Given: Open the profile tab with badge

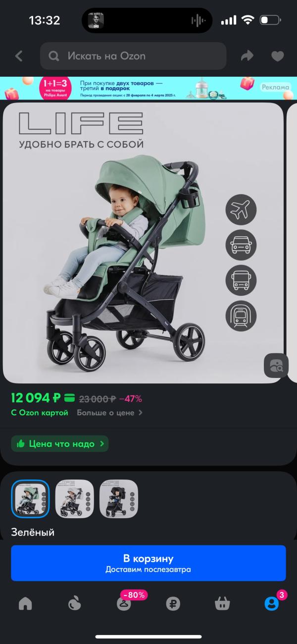Looking at the screenshot, I should click(272, 602).
